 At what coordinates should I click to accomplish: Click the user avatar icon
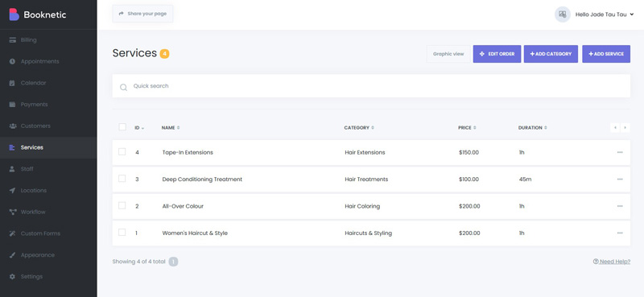(x=562, y=14)
